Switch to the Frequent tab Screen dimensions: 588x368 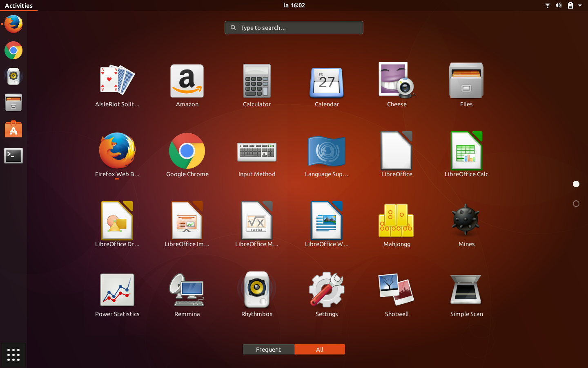click(x=268, y=349)
